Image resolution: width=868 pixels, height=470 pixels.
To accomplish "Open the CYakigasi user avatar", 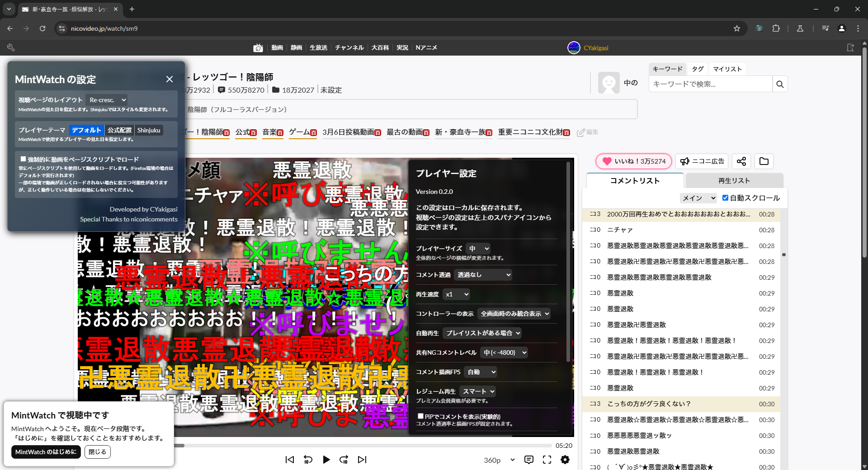I will click(x=574, y=47).
